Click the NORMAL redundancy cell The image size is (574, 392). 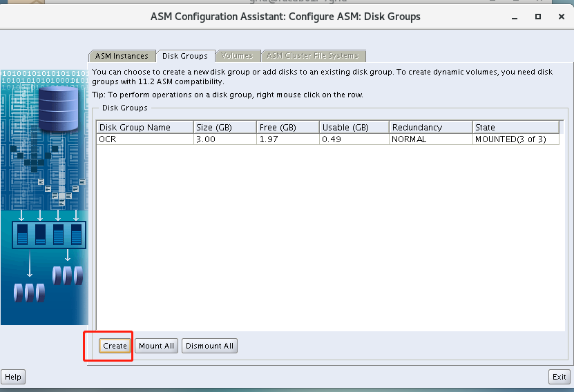[x=431, y=139]
